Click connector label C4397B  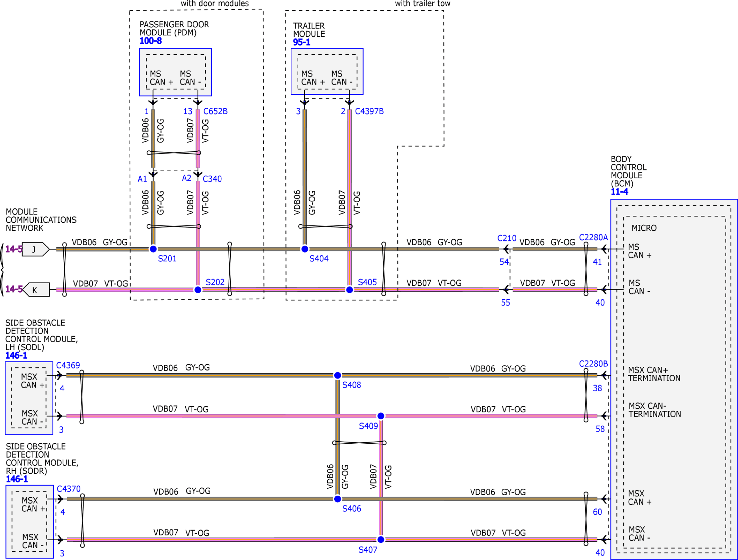tap(369, 111)
